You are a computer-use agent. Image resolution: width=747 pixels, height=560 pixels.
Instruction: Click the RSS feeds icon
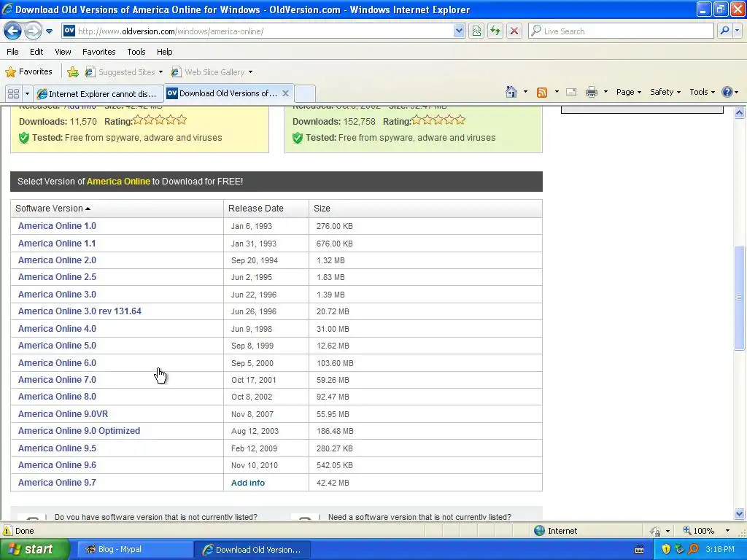point(542,93)
